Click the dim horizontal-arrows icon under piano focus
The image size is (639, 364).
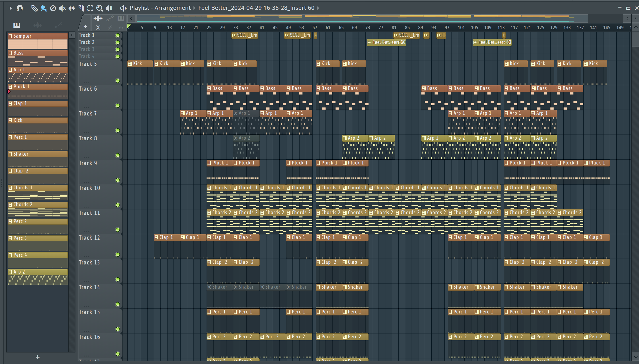121,27
